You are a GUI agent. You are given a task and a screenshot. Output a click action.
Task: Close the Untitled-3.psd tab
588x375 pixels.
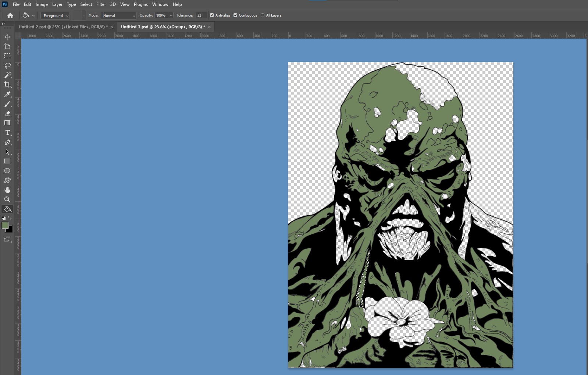click(x=209, y=27)
